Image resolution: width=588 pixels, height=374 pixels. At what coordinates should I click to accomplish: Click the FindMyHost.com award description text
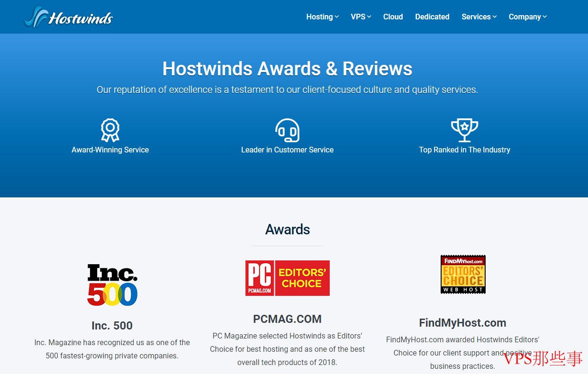pyautogui.click(x=462, y=353)
